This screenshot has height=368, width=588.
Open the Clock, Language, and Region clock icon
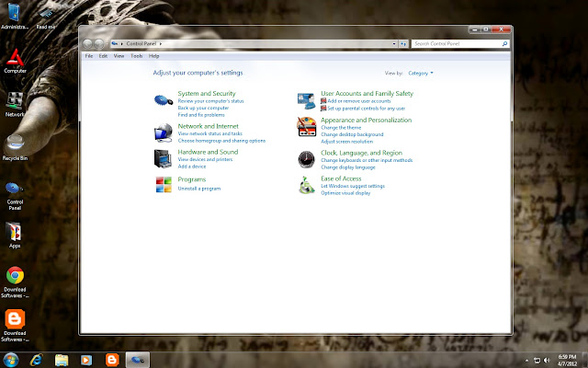[306, 159]
